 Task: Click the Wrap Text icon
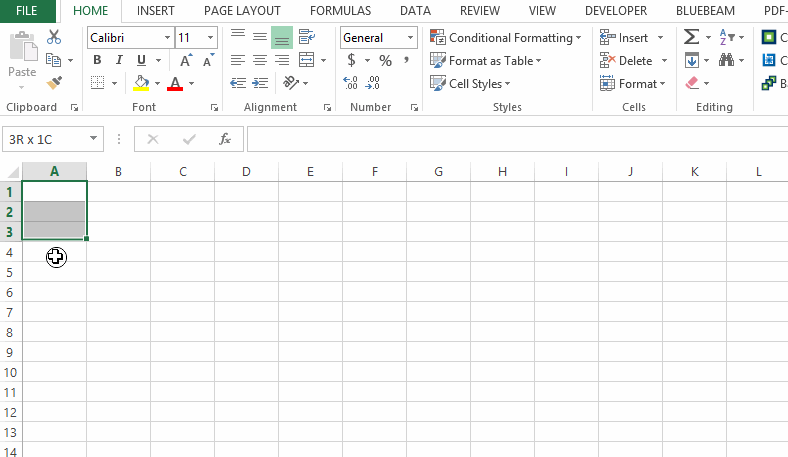click(306, 37)
